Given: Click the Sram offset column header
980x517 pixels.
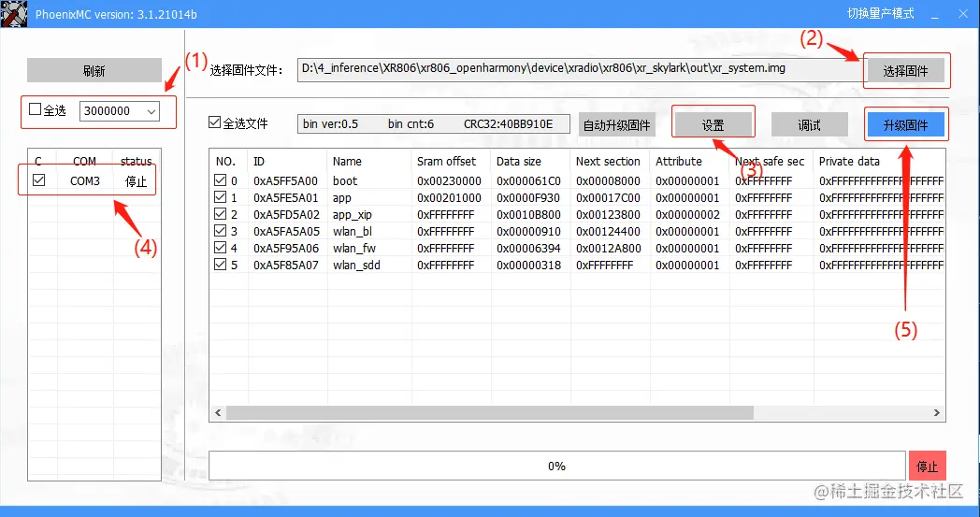Looking at the screenshot, I should [x=446, y=162].
